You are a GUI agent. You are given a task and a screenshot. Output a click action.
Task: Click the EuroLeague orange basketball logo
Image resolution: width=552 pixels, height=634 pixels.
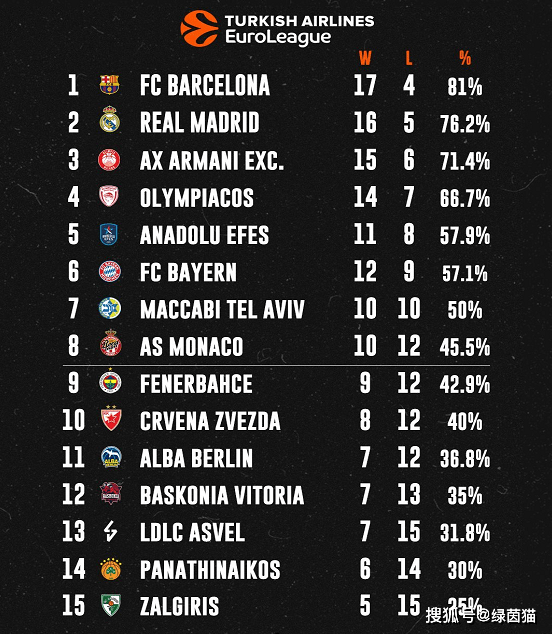(199, 28)
